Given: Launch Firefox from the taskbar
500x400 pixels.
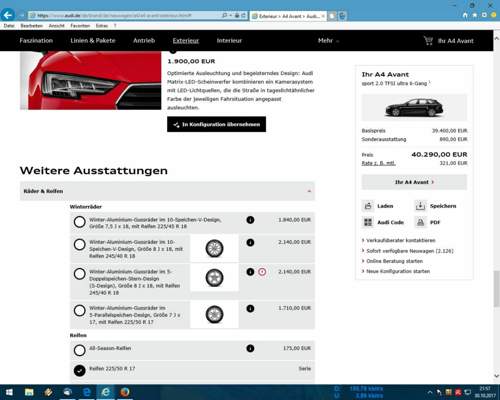Looking at the screenshot, I should coord(125,392).
